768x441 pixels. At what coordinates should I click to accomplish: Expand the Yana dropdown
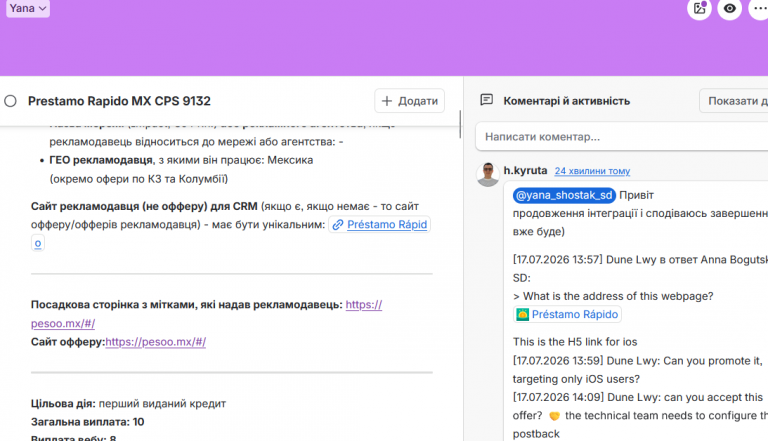(x=28, y=8)
